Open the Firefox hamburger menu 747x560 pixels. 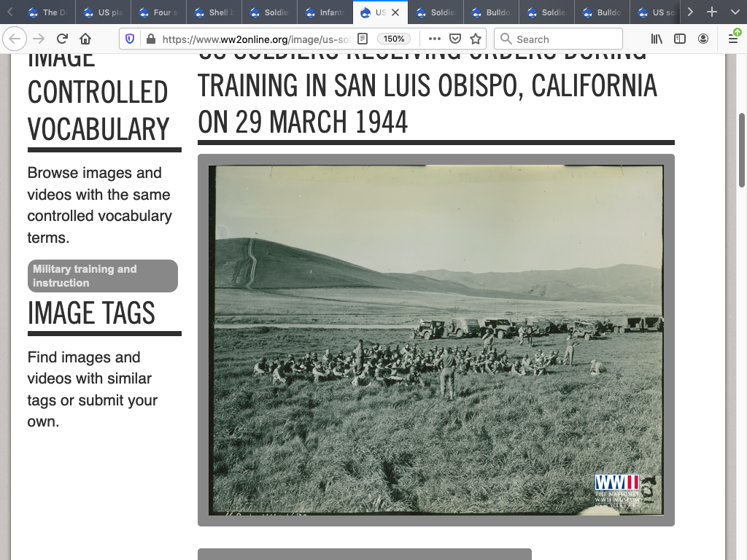pos(733,39)
